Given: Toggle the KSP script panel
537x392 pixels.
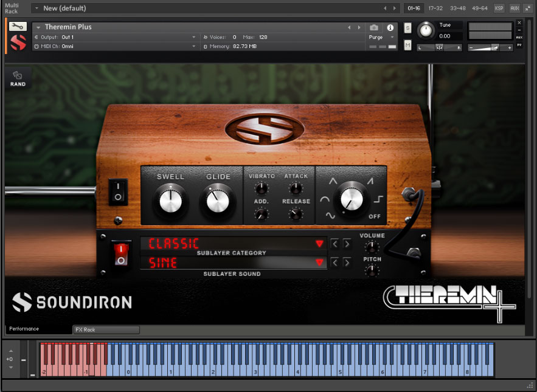Looking at the screenshot, I should coord(499,9).
